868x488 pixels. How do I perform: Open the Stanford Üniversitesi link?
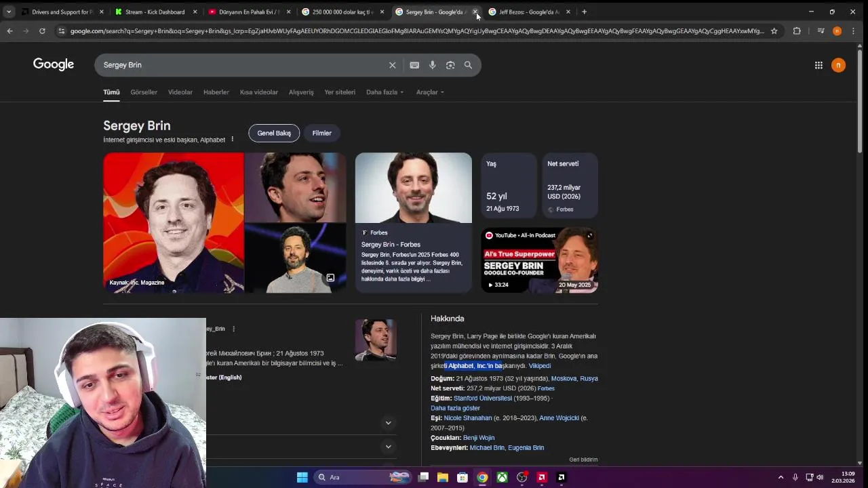point(483,399)
